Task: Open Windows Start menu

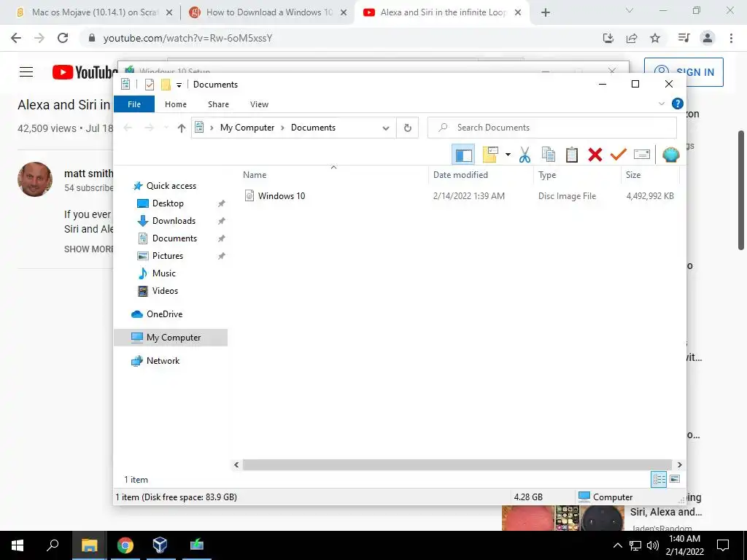Action: (18, 545)
